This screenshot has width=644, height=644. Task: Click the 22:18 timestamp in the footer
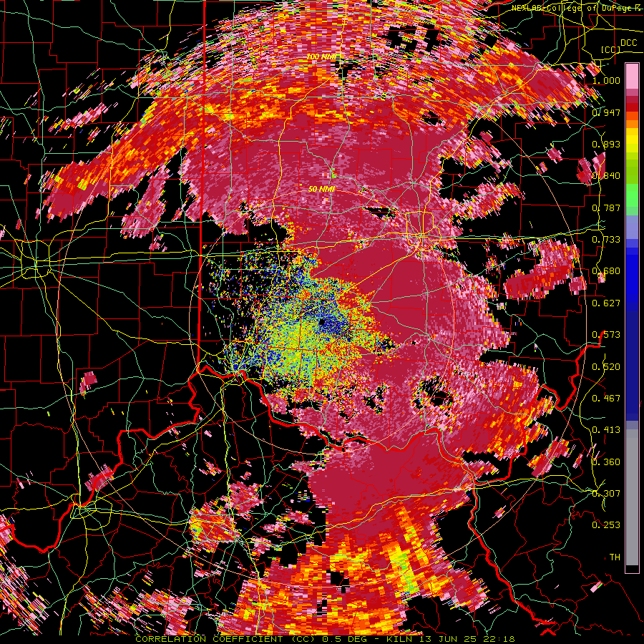pyautogui.click(x=499, y=639)
